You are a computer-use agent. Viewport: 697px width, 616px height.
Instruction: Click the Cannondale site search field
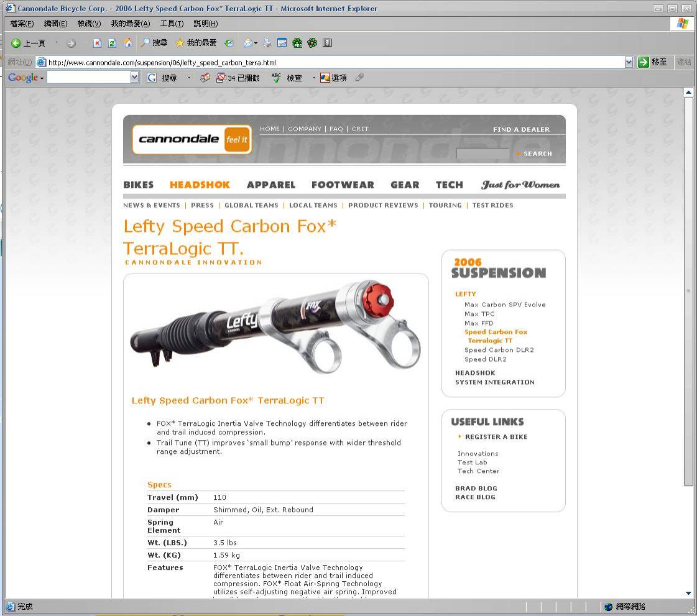[x=482, y=154]
